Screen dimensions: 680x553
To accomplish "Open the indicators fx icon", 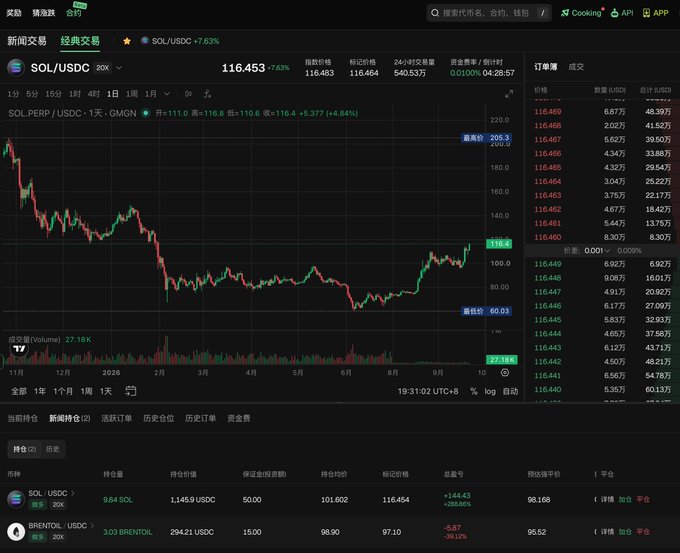I will tap(208, 94).
